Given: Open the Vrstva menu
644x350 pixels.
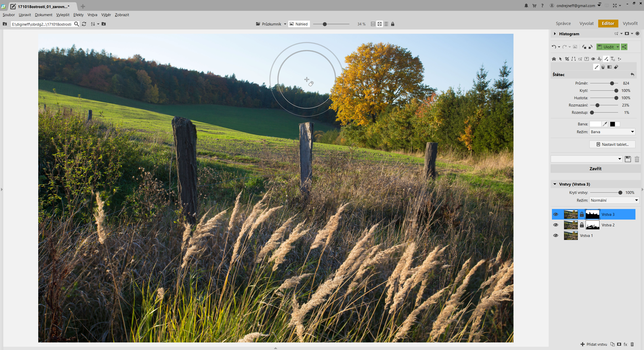Looking at the screenshot, I should (92, 15).
